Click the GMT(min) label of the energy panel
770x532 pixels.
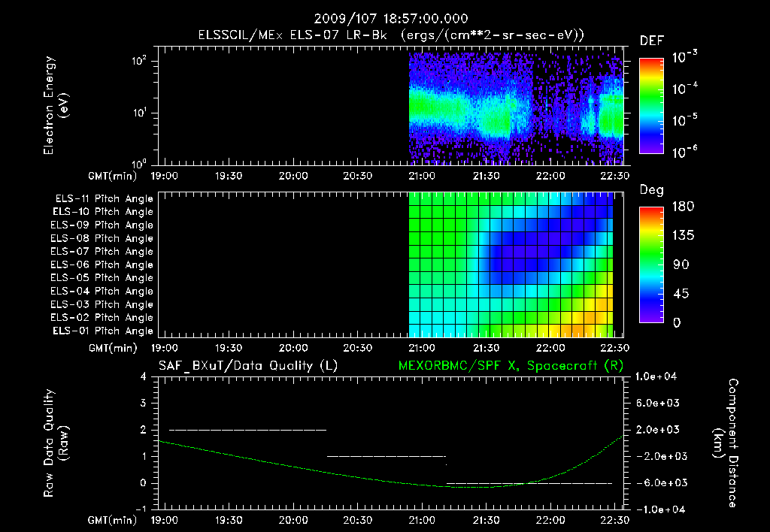click(113, 176)
